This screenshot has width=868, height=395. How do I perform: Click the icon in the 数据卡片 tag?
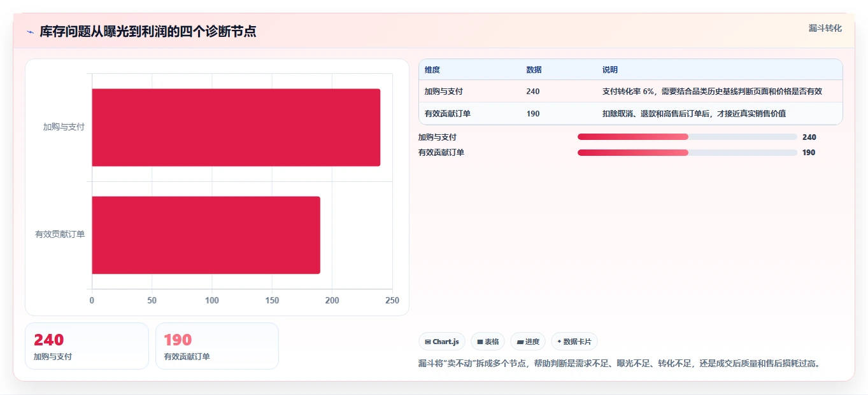click(x=559, y=342)
